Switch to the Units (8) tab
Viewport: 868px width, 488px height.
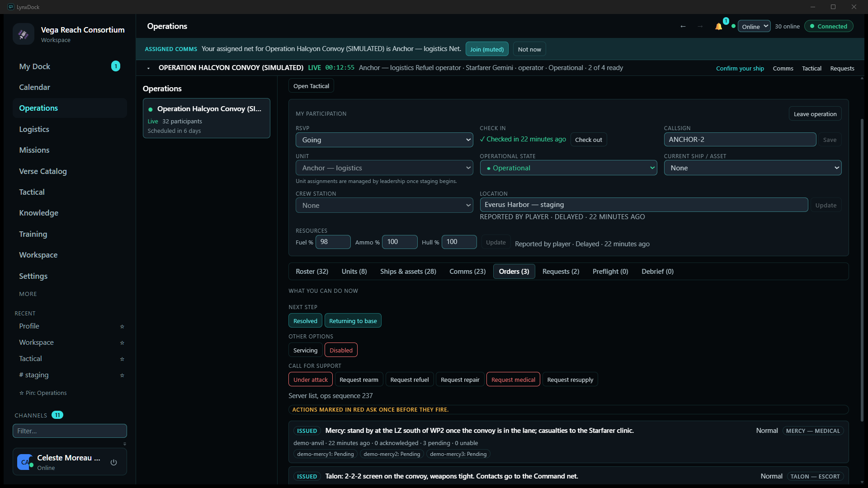pos(354,271)
